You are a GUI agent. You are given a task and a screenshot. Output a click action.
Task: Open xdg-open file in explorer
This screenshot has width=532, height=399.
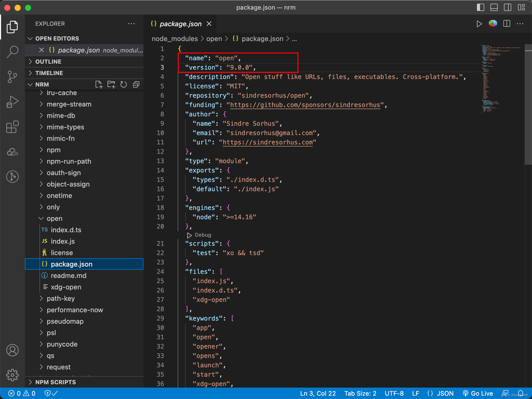tap(84, 287)
